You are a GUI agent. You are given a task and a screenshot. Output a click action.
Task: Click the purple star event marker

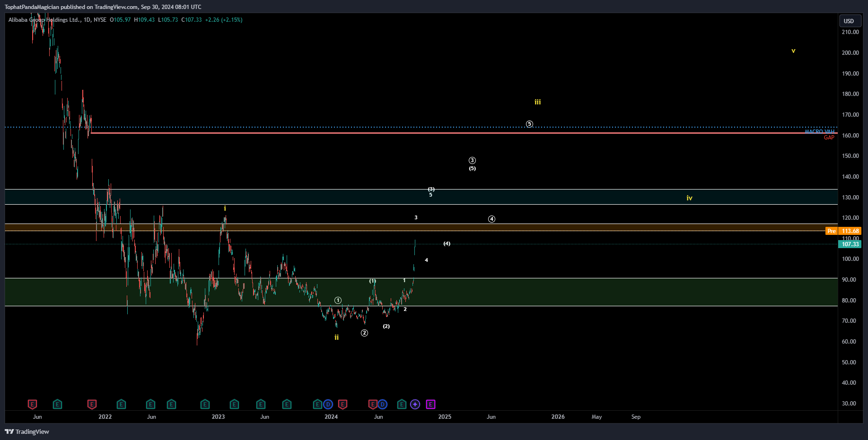[x=415, y=404]
